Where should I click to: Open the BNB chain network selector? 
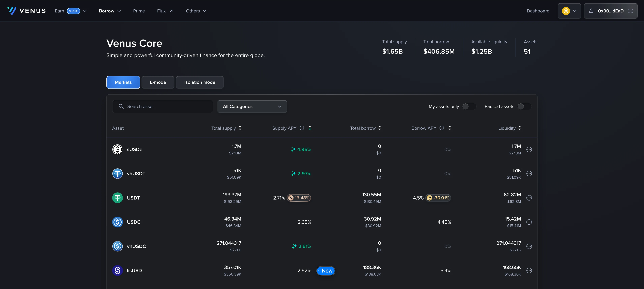[x=569, y=11]
